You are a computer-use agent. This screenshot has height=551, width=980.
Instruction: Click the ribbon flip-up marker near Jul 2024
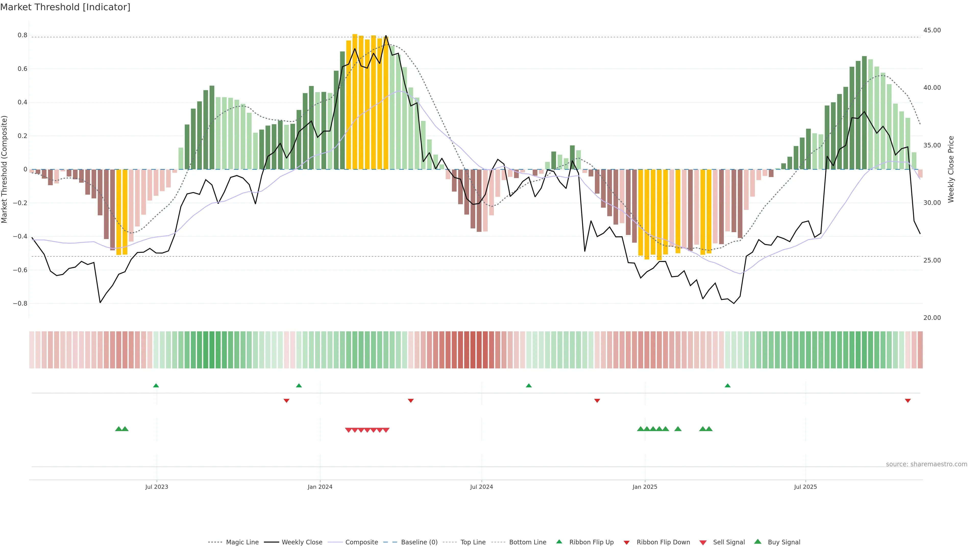tap(529, 386)
